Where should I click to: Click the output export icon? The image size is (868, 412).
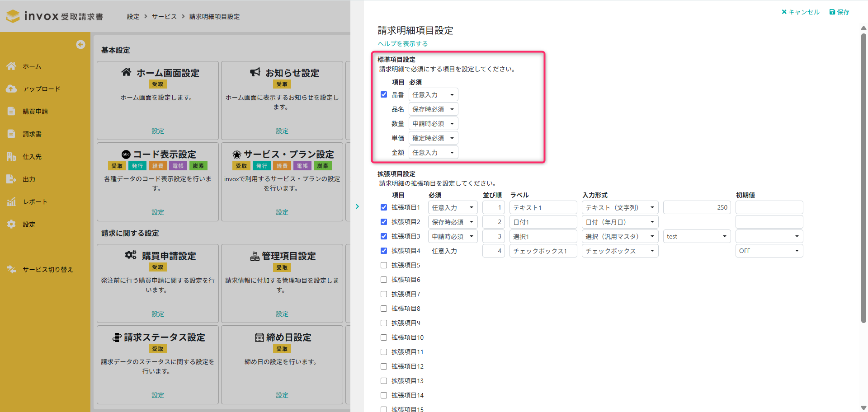[11, 179]
